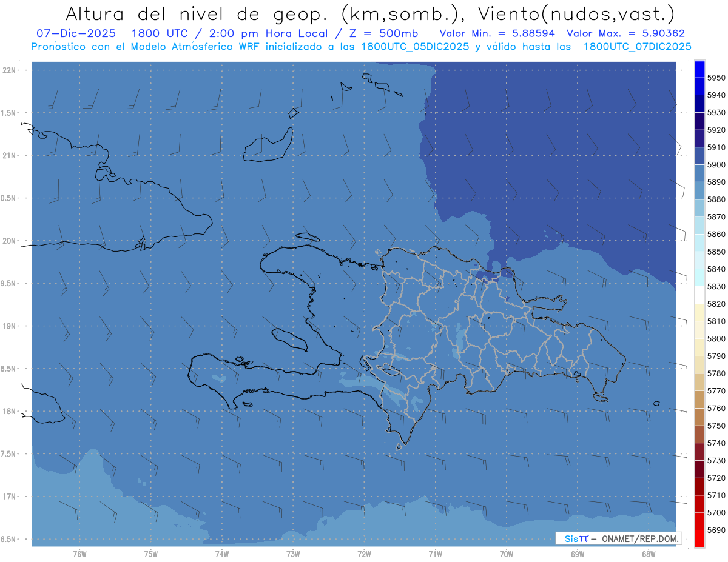Click the '5930' colorbar value
Image resolution: width=728 pixels, height=562 pixels.
(716, 113)
